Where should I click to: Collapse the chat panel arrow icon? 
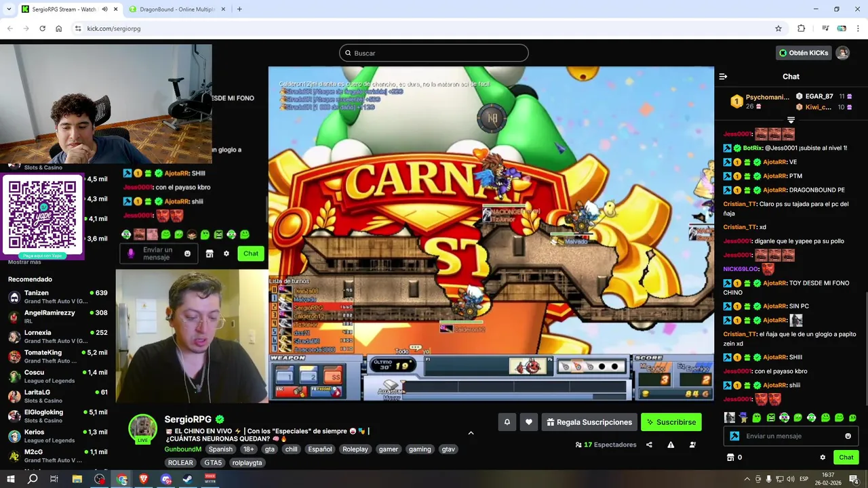pos(723,77)
